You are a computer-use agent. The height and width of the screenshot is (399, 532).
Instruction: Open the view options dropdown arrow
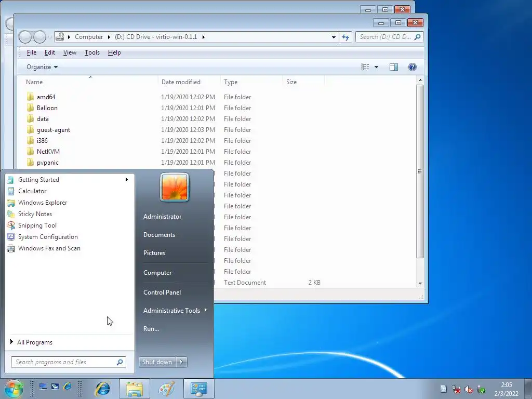(376, 67)
